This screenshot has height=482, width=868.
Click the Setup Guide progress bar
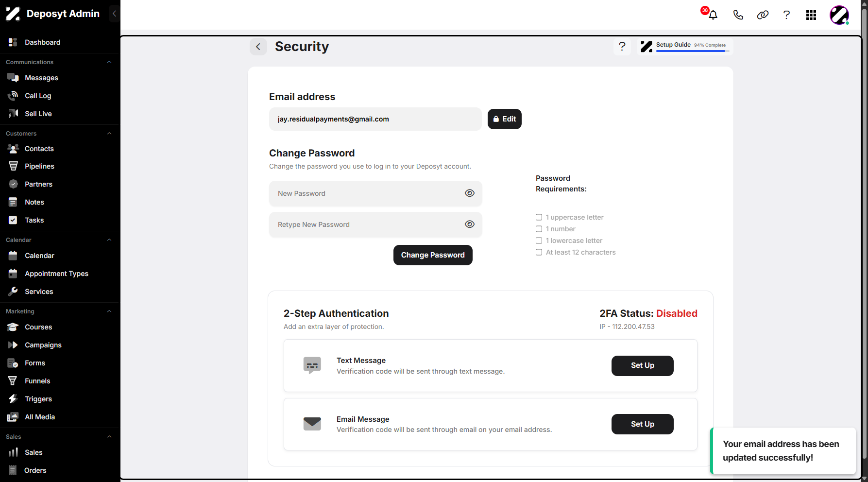click(x=693, y=51)
